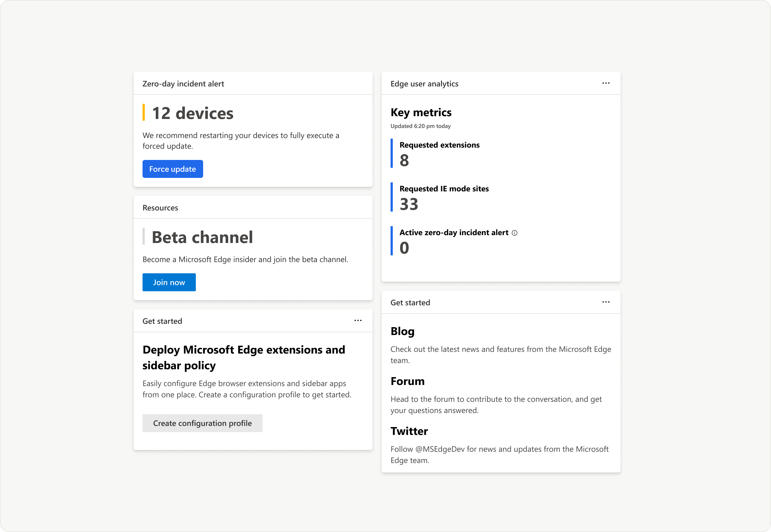Click Become a Microsoft Edge insider text
This screenshot has width=771, height=532.
pyautogui.click(x=245, y=260)
